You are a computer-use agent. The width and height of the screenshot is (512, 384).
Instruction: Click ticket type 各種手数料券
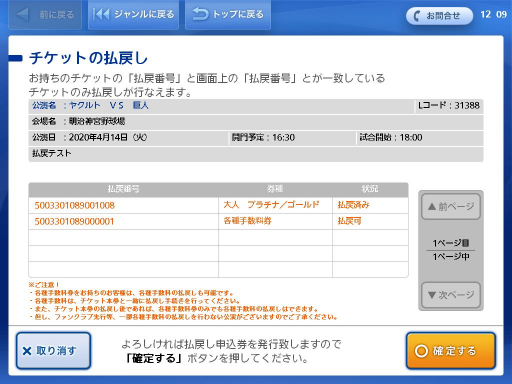pyautogui.click(x=248, y=221)
